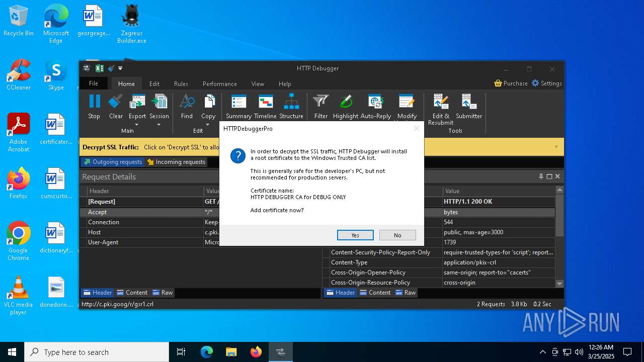Select the Incoming requests tab
Image resolution: width=644 pixels, height=362 pixels.
tap(176, 162)
